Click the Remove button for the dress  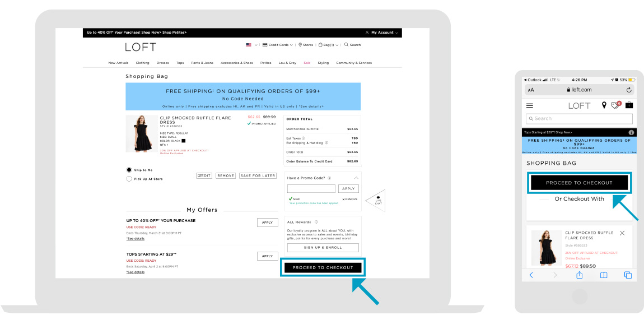pos(226,175)
